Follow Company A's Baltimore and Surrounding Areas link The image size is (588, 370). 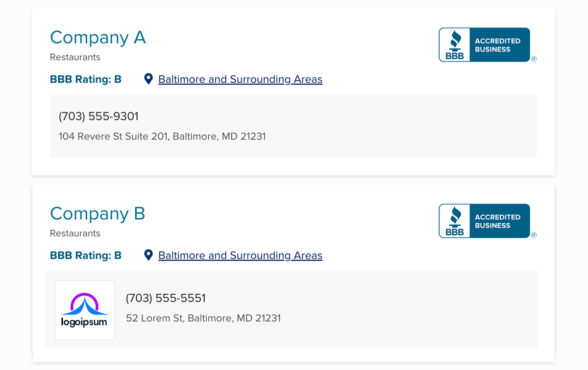pyautogui.click(x=240, y=79)
